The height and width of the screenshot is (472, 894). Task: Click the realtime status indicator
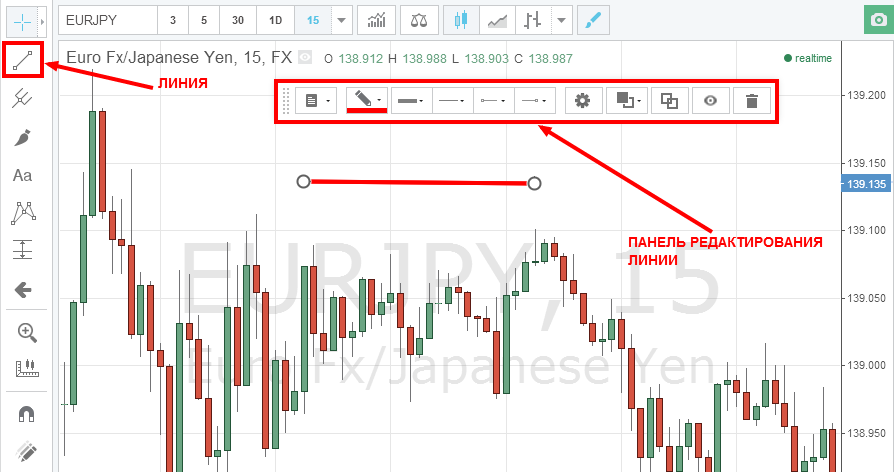(x=808, y=58)
